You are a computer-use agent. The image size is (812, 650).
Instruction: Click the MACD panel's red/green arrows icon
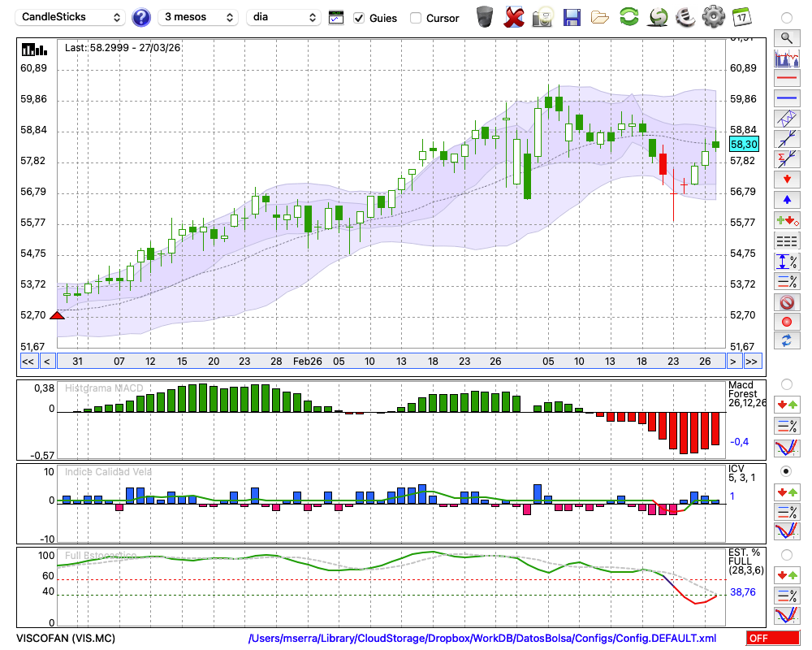pos(787,405)
